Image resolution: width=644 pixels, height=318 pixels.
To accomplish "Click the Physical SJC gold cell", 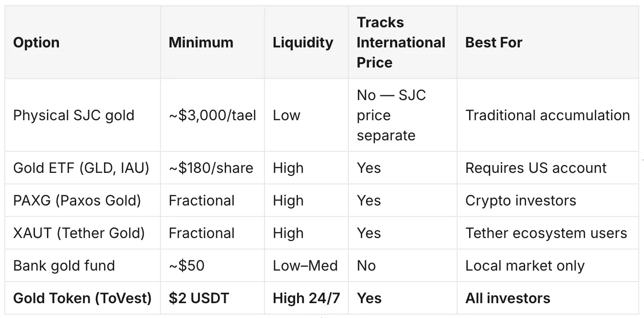I will click(74, 115).
